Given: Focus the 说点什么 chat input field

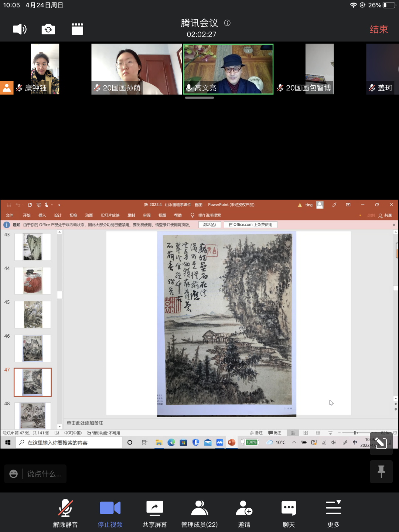Looking at the screenshot, I should coord(44,474).
